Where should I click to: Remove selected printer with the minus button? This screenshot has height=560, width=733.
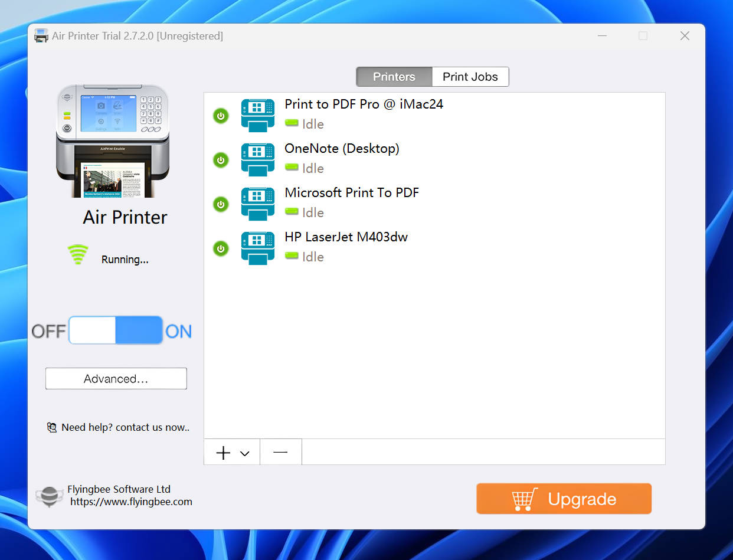(x=281, y=452)
